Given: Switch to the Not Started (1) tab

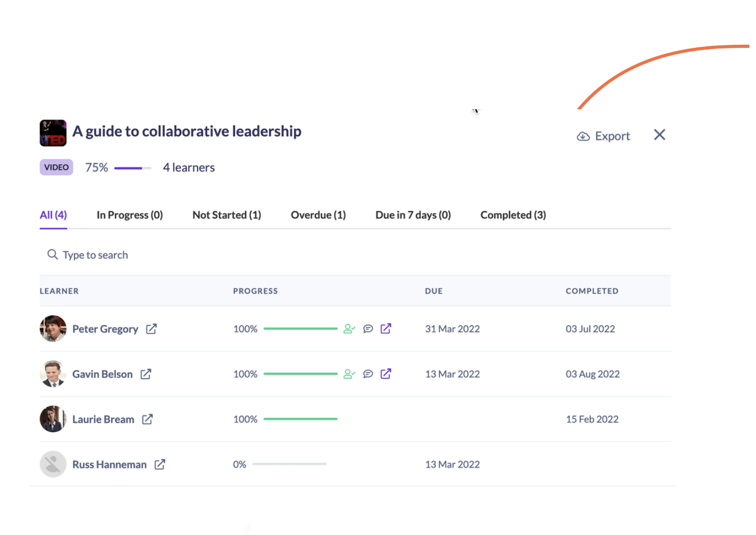Looking at the screenshot, I should click(x=227, y=215).
